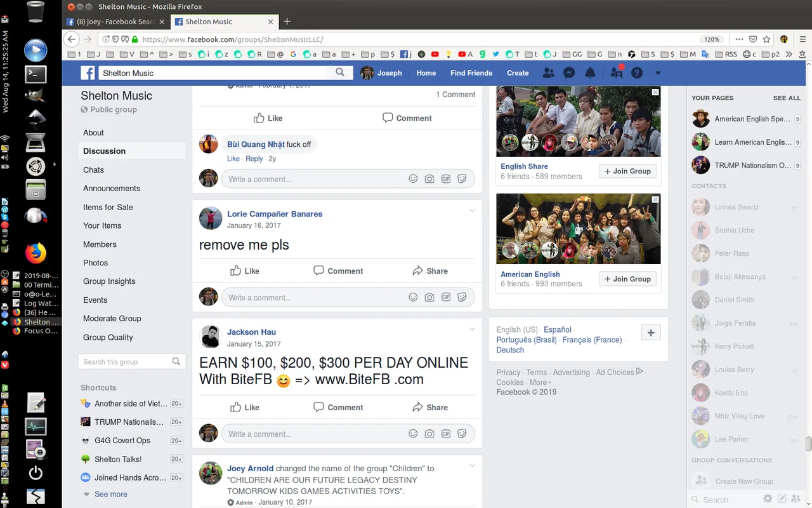Click 'Search this group' field
812x508 pixels.
pyautogui.click(x=132, y=361)
